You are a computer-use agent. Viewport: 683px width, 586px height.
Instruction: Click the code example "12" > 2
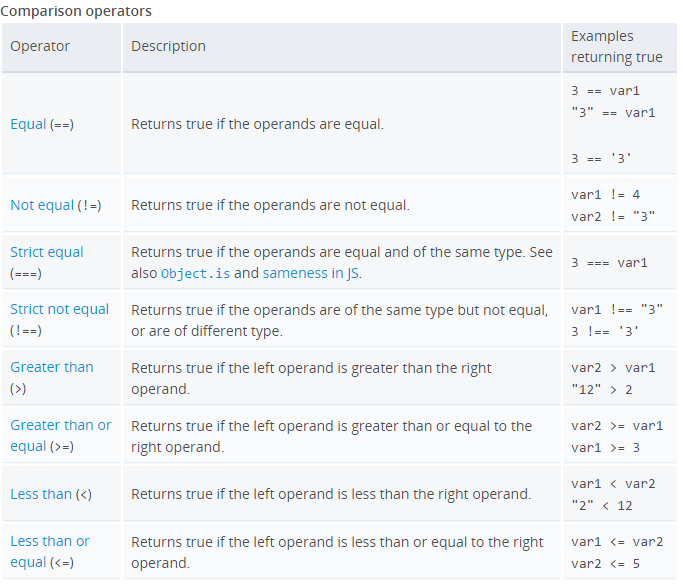point(604,389)
